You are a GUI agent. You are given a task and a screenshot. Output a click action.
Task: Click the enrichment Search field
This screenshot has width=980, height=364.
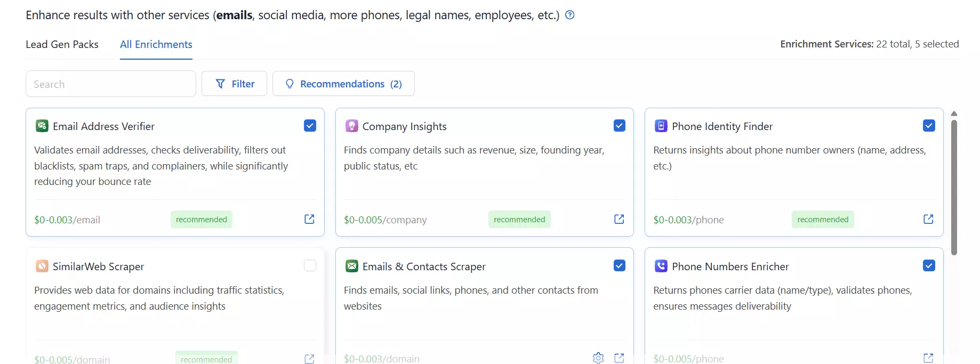pos(111,84)
